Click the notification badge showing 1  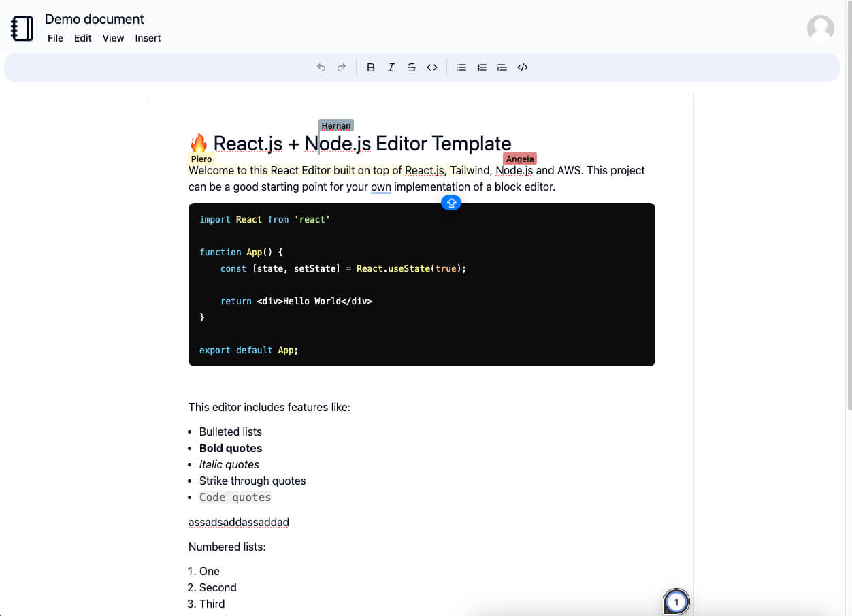[x=676, y=602]
